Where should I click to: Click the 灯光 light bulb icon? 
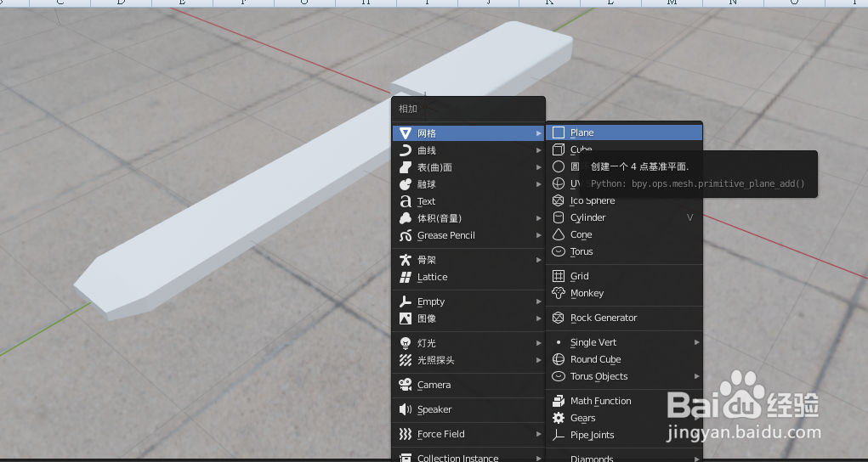tap(406, 343)
